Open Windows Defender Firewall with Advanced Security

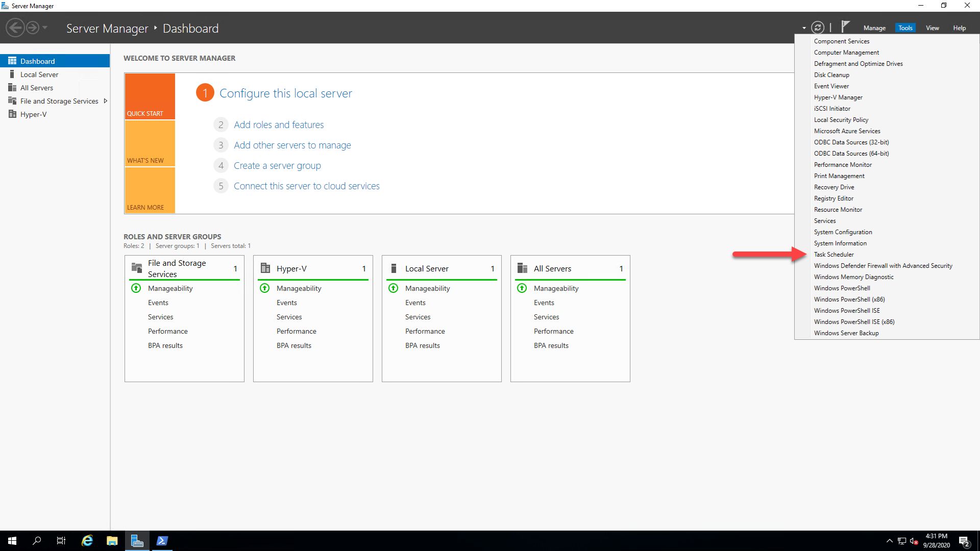887,266
